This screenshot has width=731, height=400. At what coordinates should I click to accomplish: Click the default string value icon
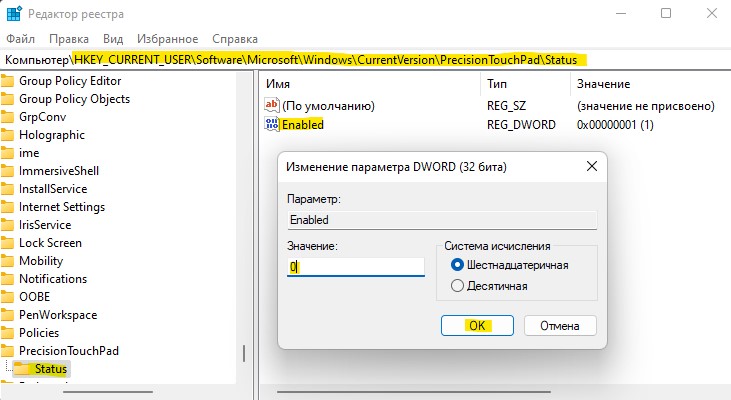pyautogui.click(x=272, y=104)
